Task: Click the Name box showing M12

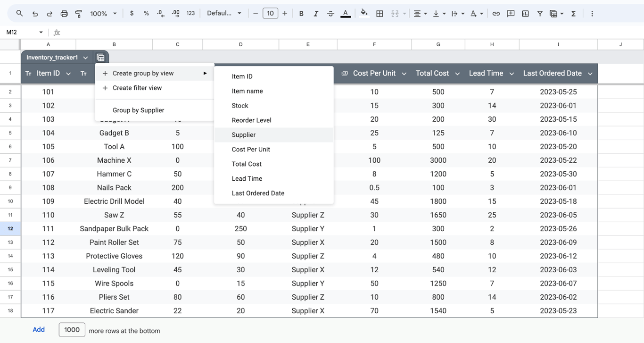Action: [x=19, y=32]
